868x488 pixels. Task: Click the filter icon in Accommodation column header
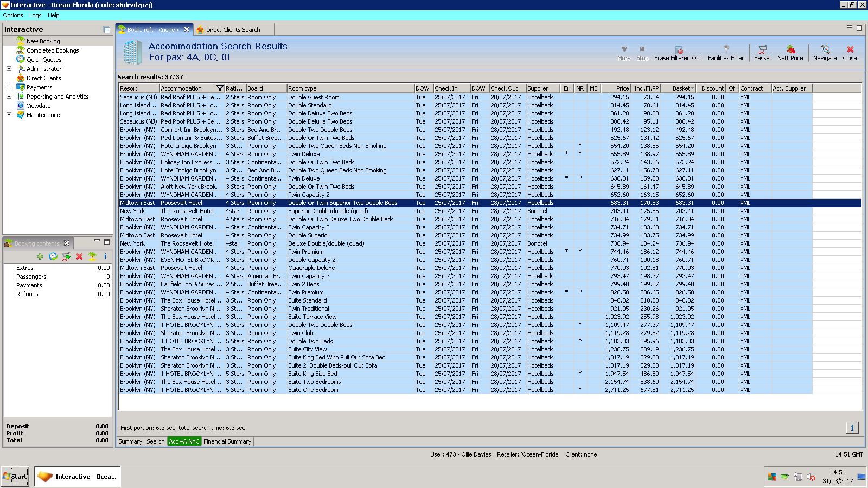(220, 88)
